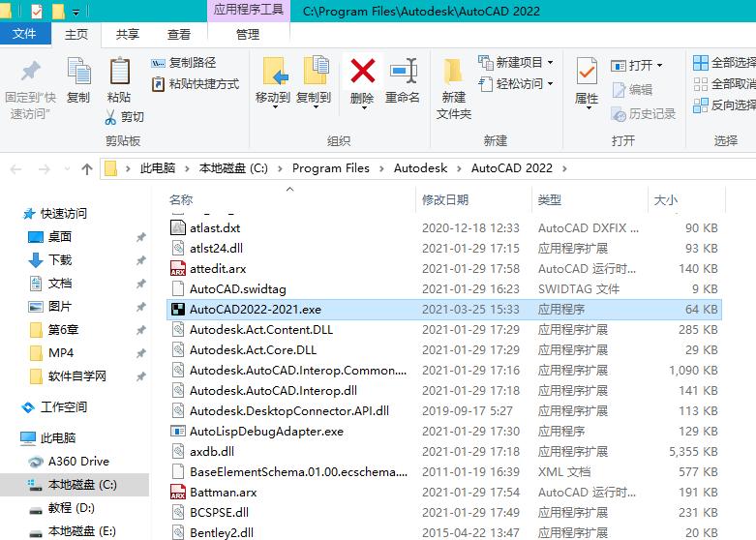Open the 工作空间 item in sidebar

[x=64, y=407]
